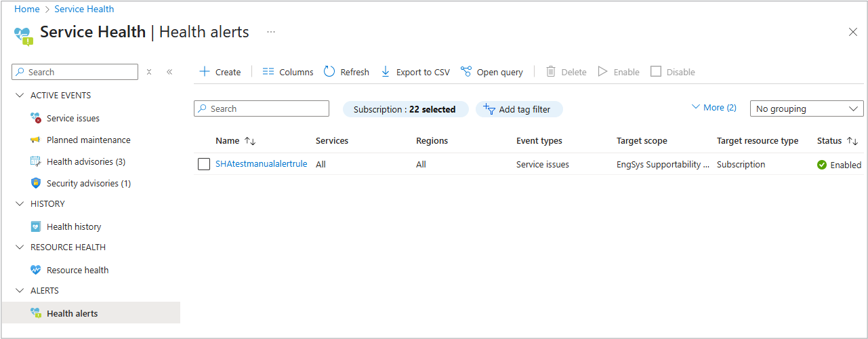This screenshot has width=868, height=339.
Task: Check the SHAtestmanualalertrule row checkbox
Action: tap(204, 164)
